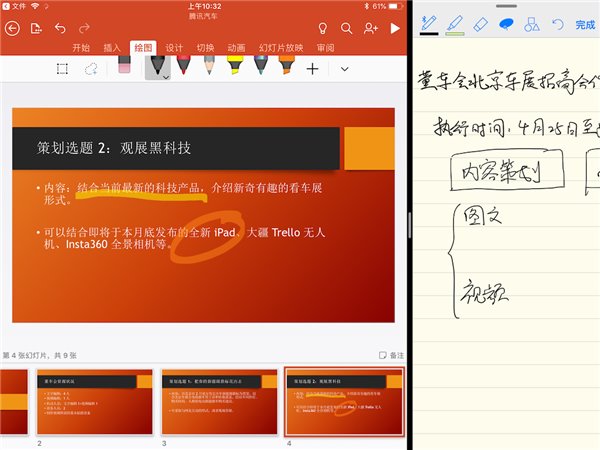Add a new pen with plus icon
This screenshot has width=600, height=450.
(312, 69)
